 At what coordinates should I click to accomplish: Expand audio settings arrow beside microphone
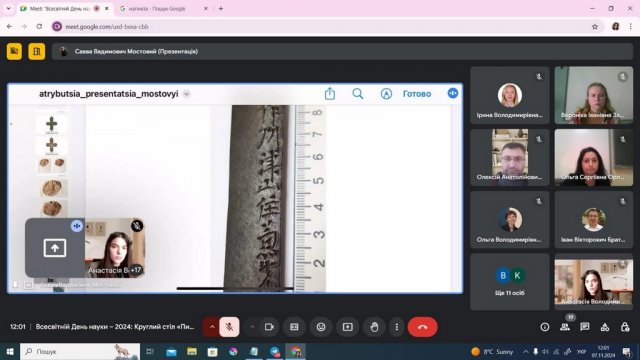coord(212,327)
